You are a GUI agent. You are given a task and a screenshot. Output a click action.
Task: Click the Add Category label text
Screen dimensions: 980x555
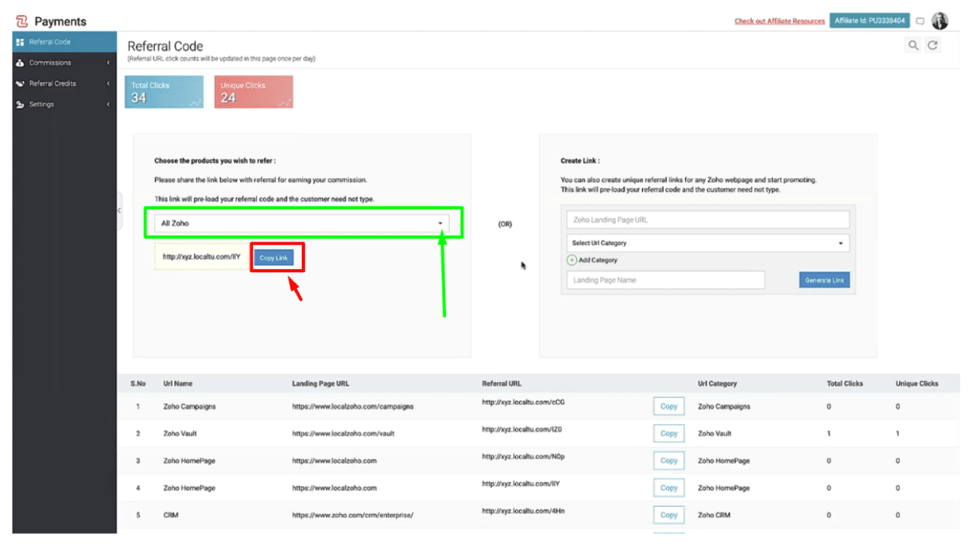click(x=599, y=260)
